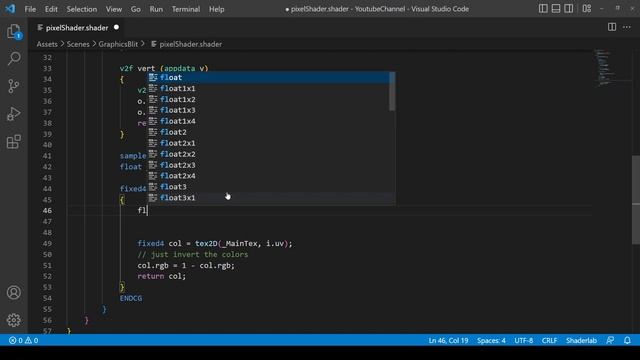
Task: Split the editor to the right
Action: [612, 27]
